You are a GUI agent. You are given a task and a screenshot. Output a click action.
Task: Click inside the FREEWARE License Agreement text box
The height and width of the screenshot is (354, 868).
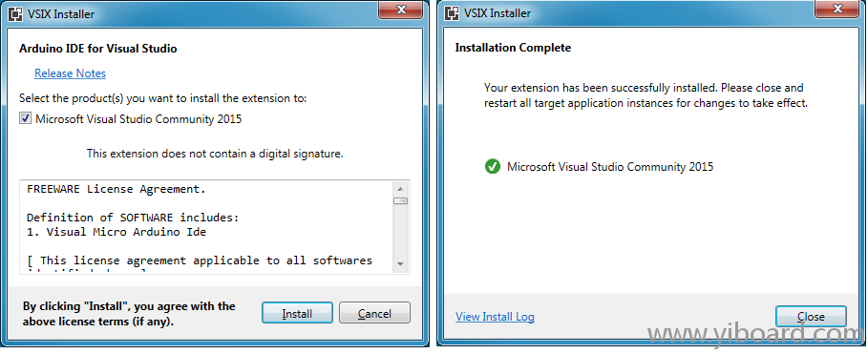point(206,226)
